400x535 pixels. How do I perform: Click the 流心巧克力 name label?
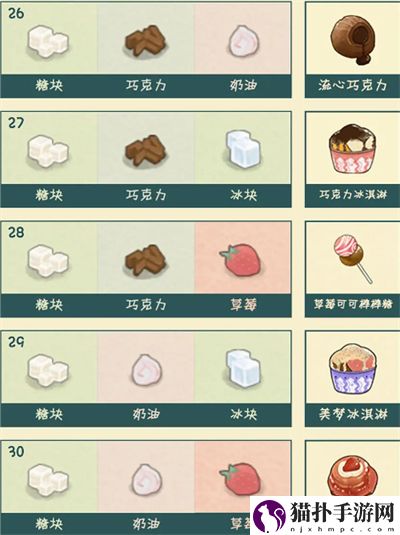pos(353,85)
